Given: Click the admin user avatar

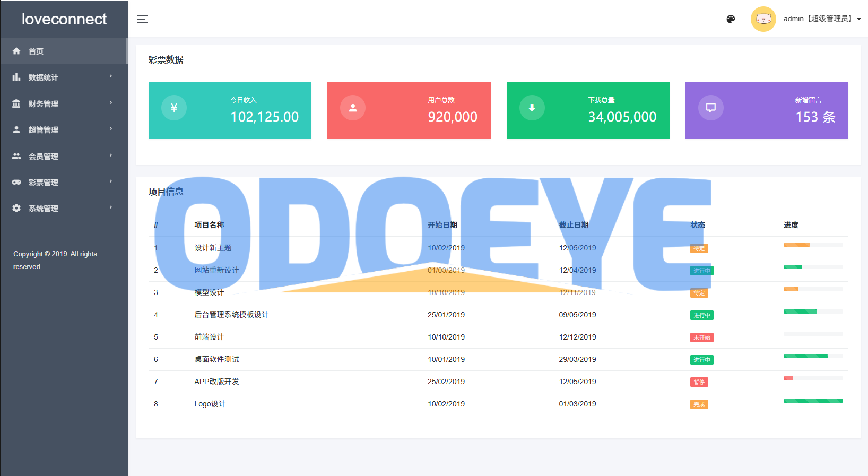Looking at the screenshot, I should 763,19.
